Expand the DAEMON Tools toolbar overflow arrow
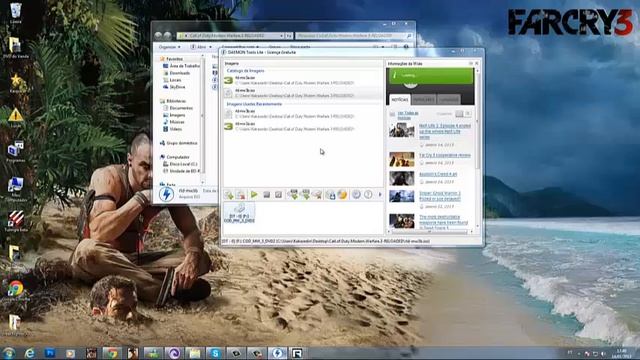Viewport: 640px width, 360px height. [x=380, y=195]
